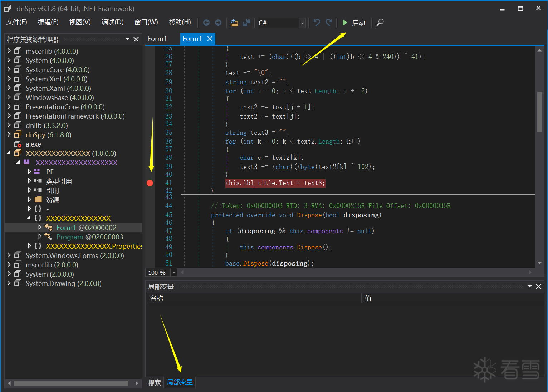The width and height of the screenshot is (548, 392).
Task: Click the open file folder icon
Action: (x=234, y=23)
